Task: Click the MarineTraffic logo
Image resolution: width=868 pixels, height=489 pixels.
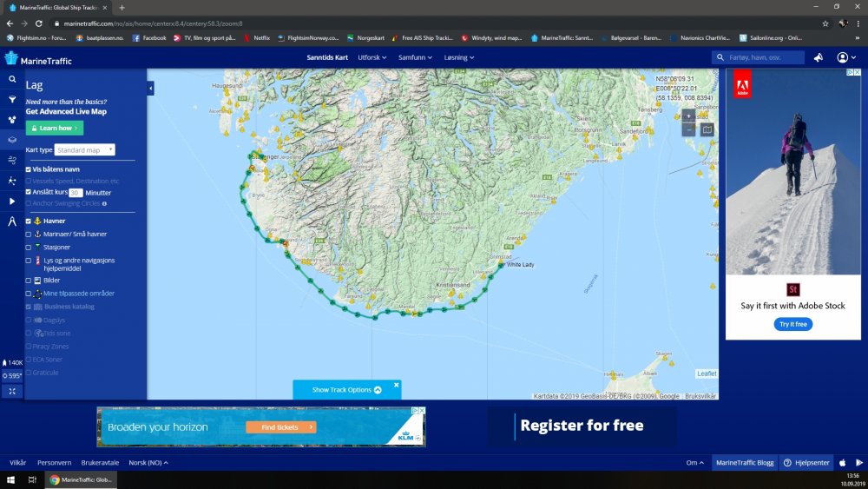Action: (38, 59)
